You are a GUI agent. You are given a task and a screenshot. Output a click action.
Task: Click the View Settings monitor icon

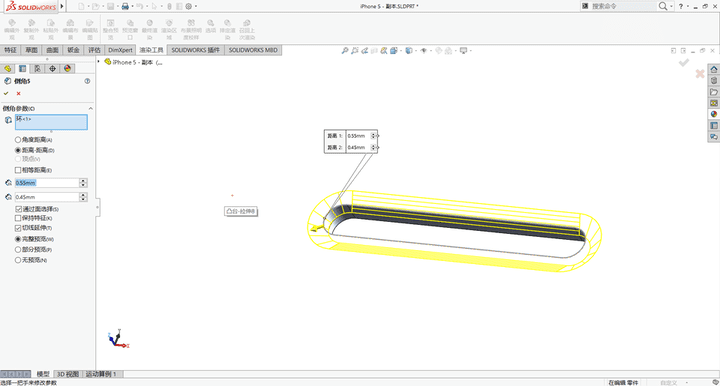tap(463, 51)
